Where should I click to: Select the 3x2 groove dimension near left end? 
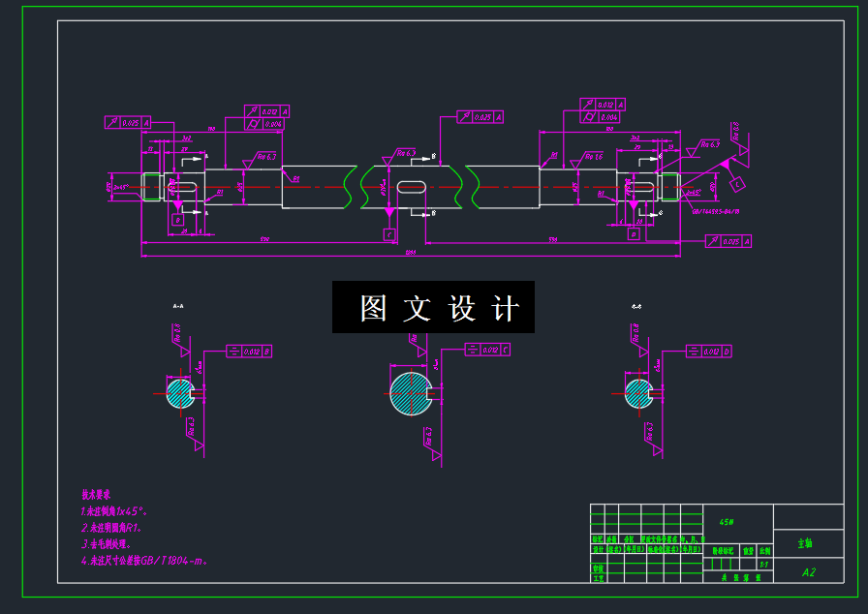pyautogui.click(x=187, y=138)
